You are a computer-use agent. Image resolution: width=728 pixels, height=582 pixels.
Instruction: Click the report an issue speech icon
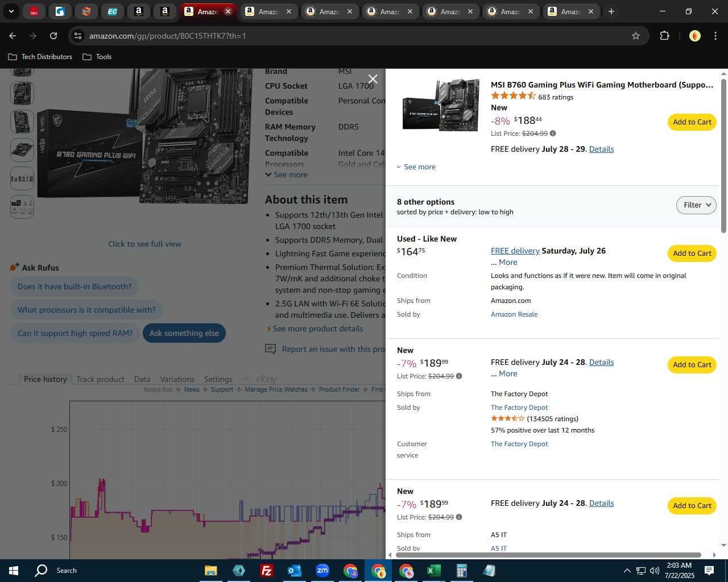tap(271, 349)
